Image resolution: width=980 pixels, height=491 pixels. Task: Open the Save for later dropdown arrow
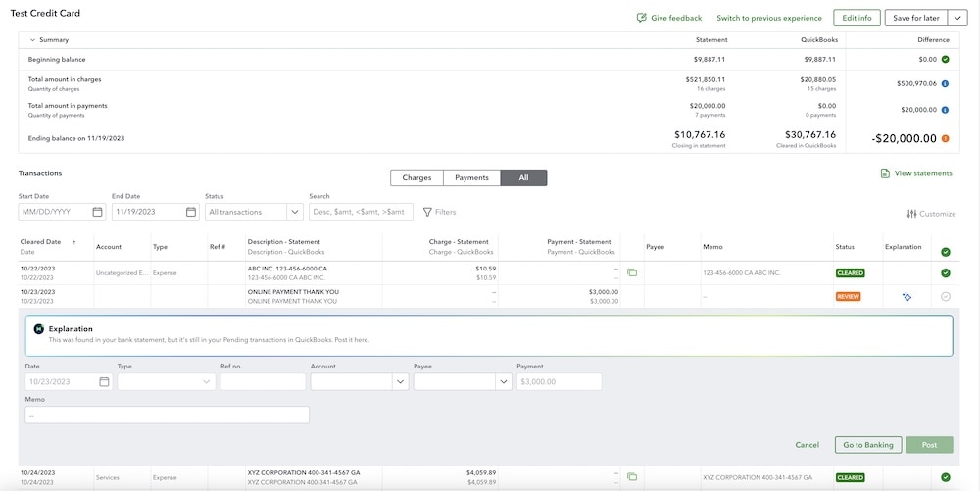[957, 18]
